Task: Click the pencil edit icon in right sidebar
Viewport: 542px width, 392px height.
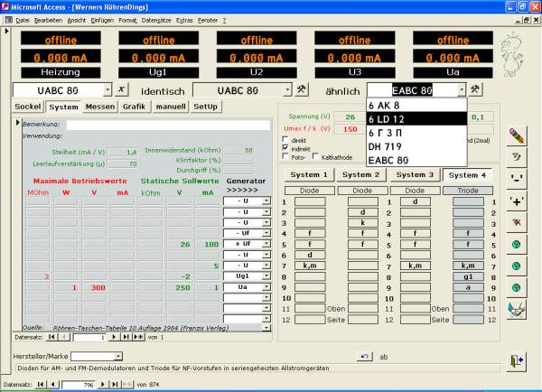Action: (x=517, y=135)
